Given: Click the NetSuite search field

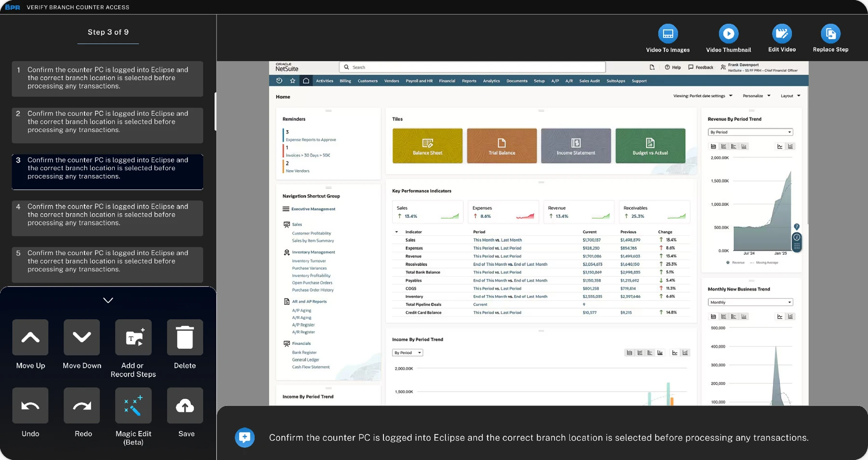Looking at the screenshot, I should 473,67.
